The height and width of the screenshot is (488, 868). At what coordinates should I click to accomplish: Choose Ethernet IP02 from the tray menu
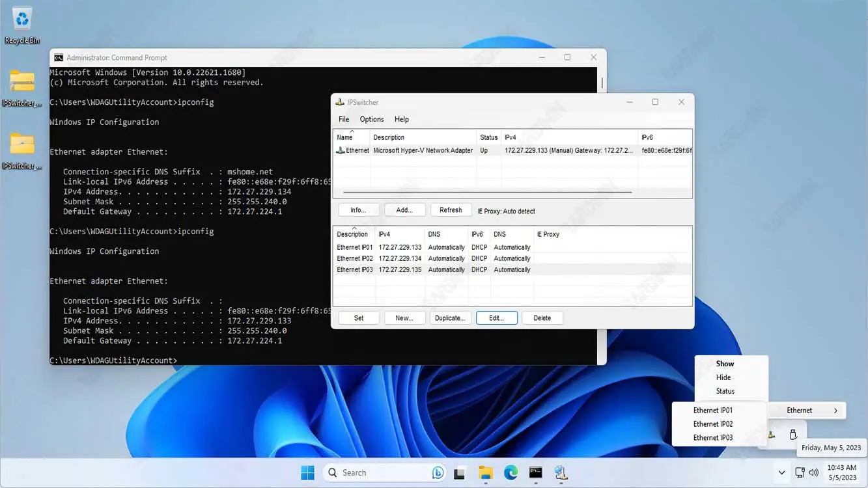[x=713, y=424]
